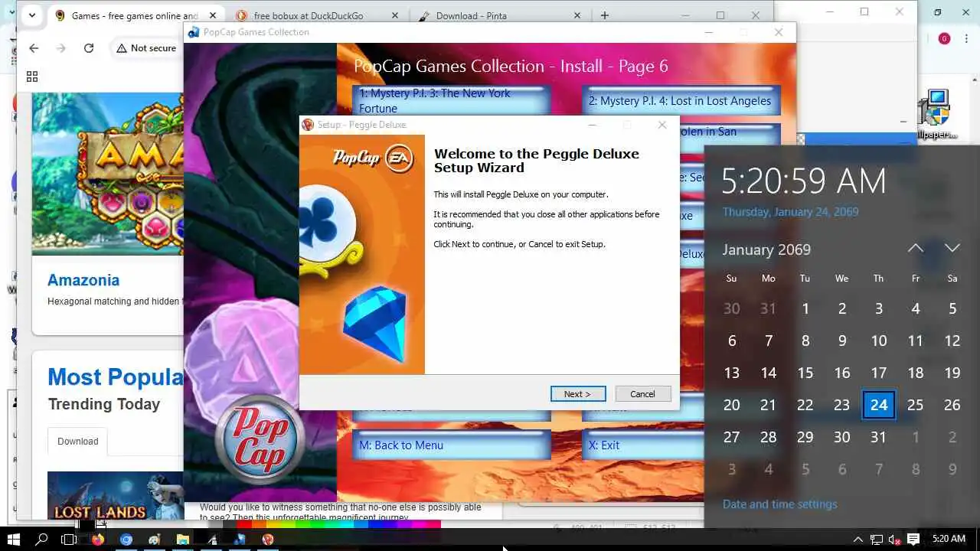The width and height of the screenshot is (980, 551).
Task: Click the January 2069 month header
Action: click(766, 249)
